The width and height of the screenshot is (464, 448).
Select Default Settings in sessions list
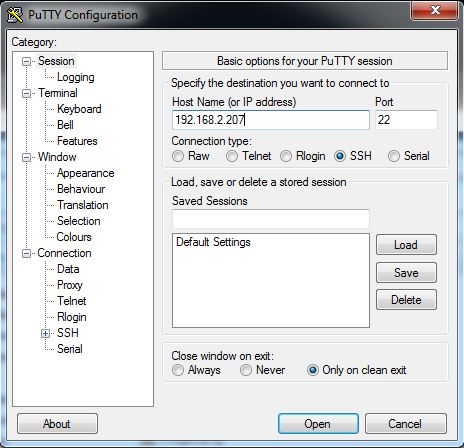point(213,242)
